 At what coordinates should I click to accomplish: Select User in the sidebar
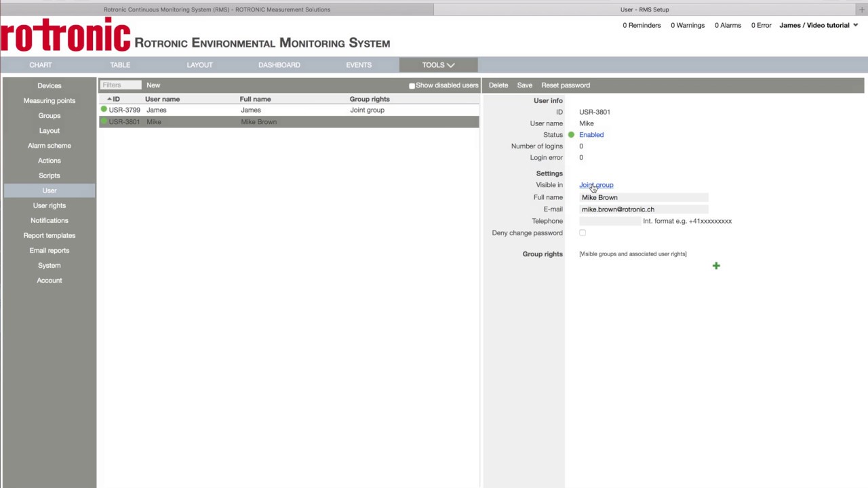(50, 190)
